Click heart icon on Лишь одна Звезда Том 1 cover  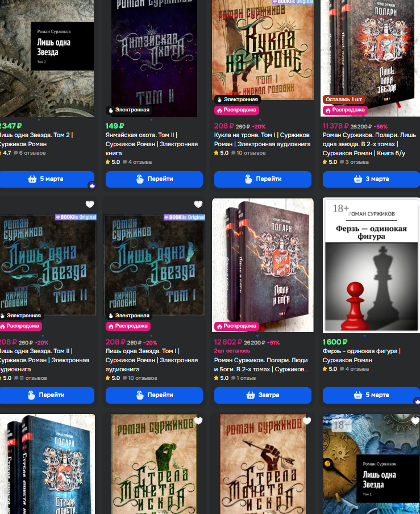point(415,421)
